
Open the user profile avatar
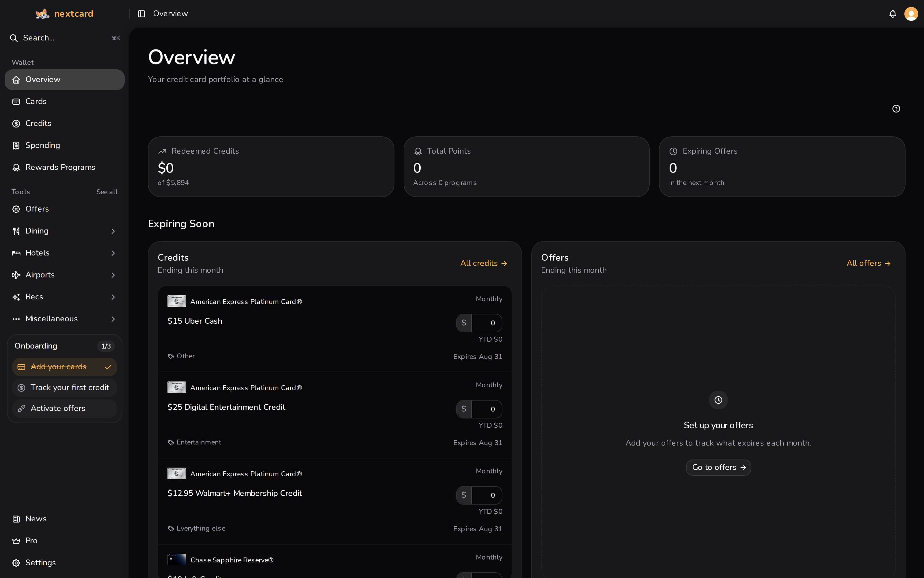[x=911, y=14]
